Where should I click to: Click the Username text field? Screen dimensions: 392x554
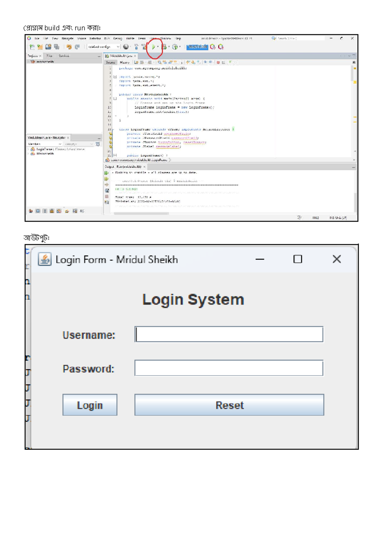(229, 334)
